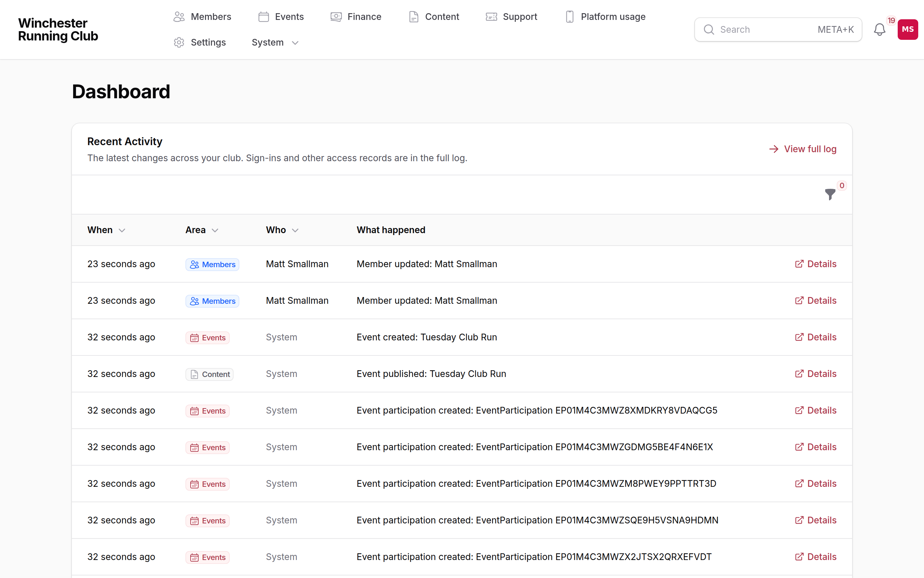
Task: Open the Content navigation menu item
Action: pyautogui.click(x=434, y=17)
